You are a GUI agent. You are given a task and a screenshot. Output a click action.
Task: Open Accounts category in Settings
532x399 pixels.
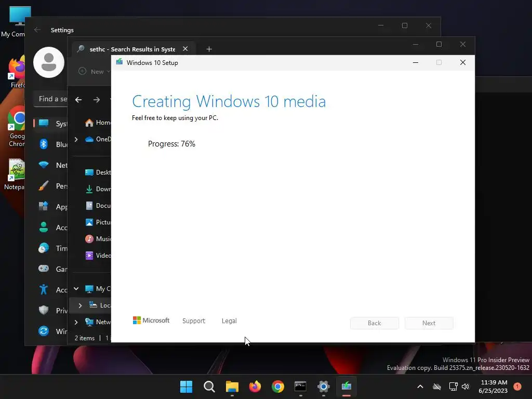[51, 228]
